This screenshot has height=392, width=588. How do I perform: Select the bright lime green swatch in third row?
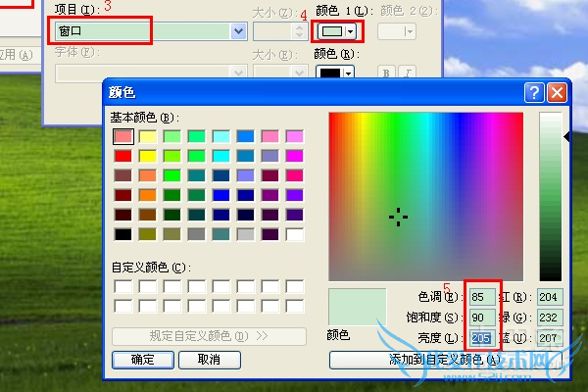[x=172, y=175]
